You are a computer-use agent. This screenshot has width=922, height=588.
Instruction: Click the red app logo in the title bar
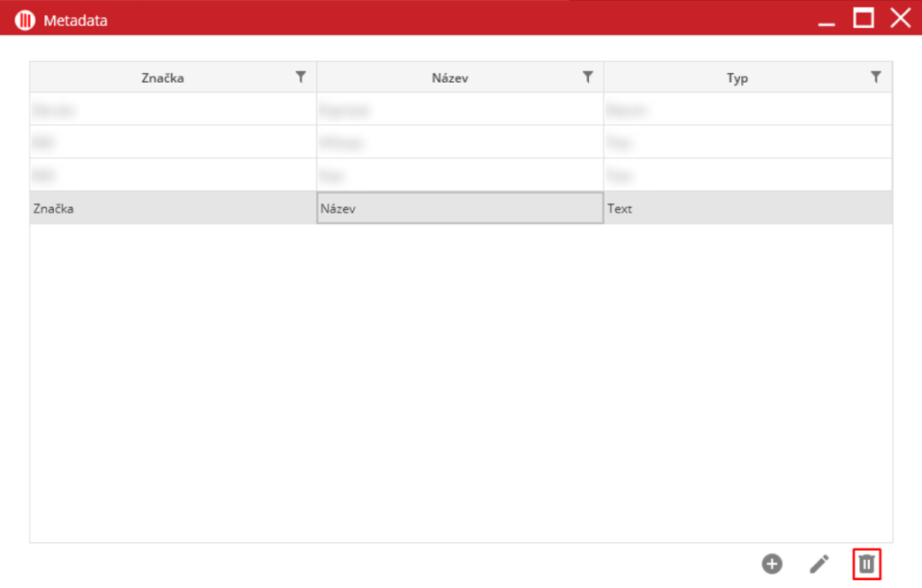[x=25, y=20]
